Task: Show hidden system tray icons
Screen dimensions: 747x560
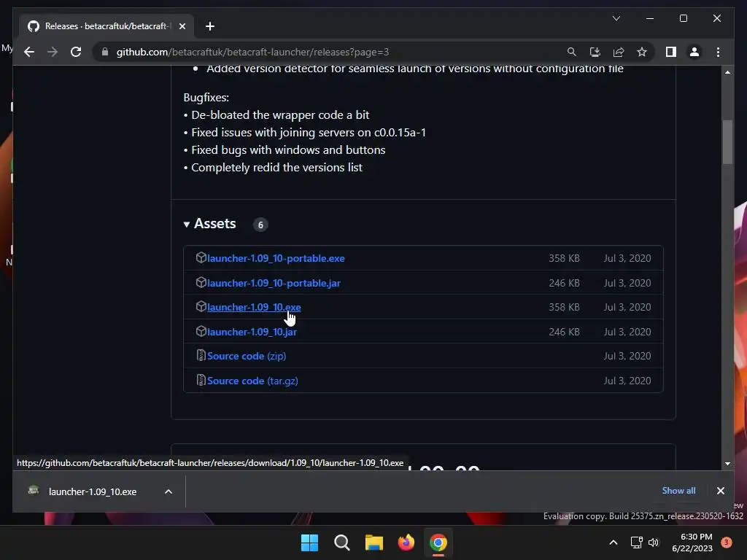Action: tap(614, 542)
